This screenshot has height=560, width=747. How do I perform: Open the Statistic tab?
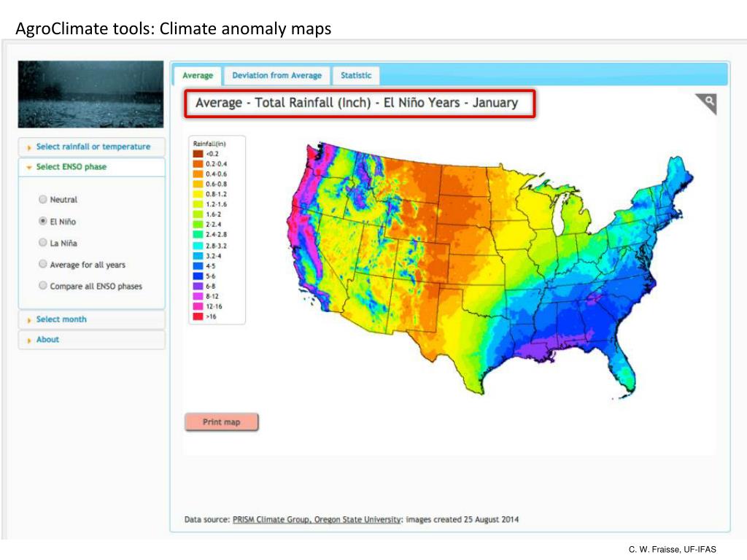[356, 75]
